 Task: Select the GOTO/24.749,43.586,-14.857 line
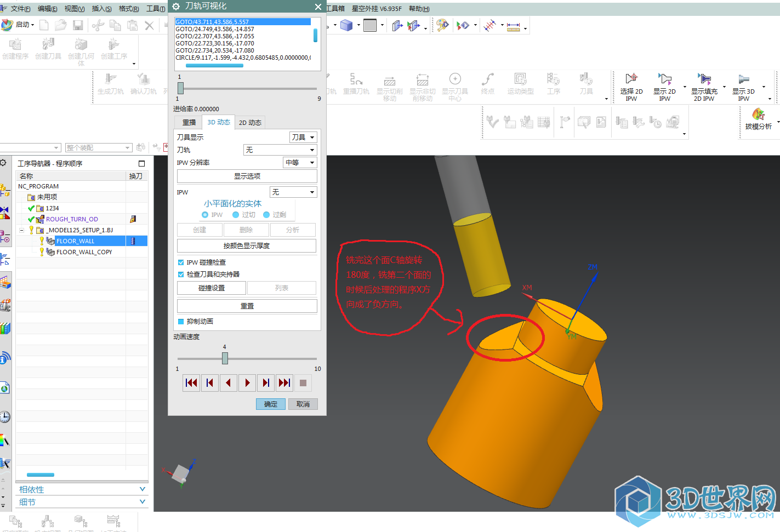coord(215,29)
